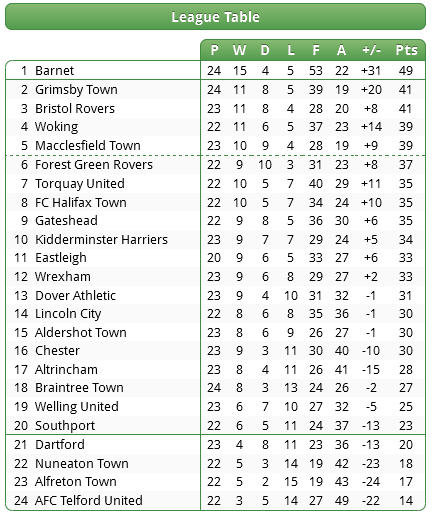Click the W column header
This screenshot has height=517, width=433.
(239, 50)
